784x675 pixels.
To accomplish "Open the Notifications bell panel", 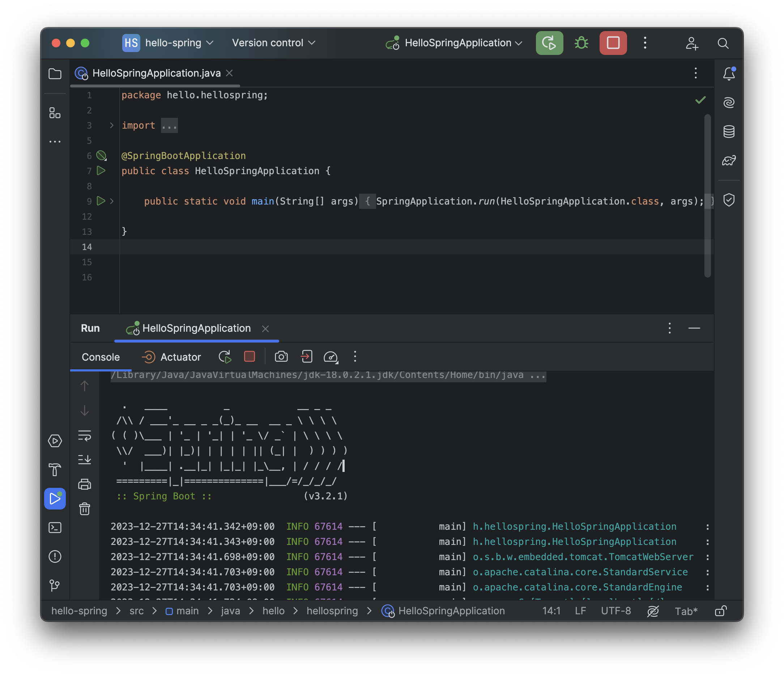I will pos(728,74).
